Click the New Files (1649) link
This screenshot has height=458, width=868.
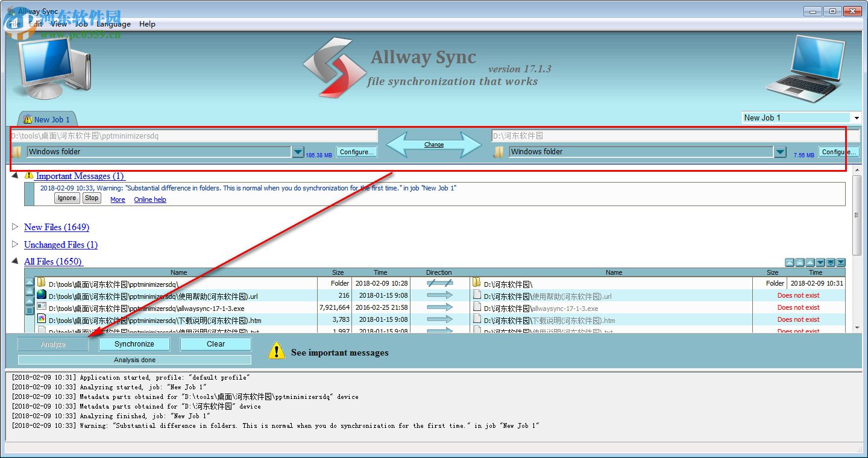coord(57,227)
